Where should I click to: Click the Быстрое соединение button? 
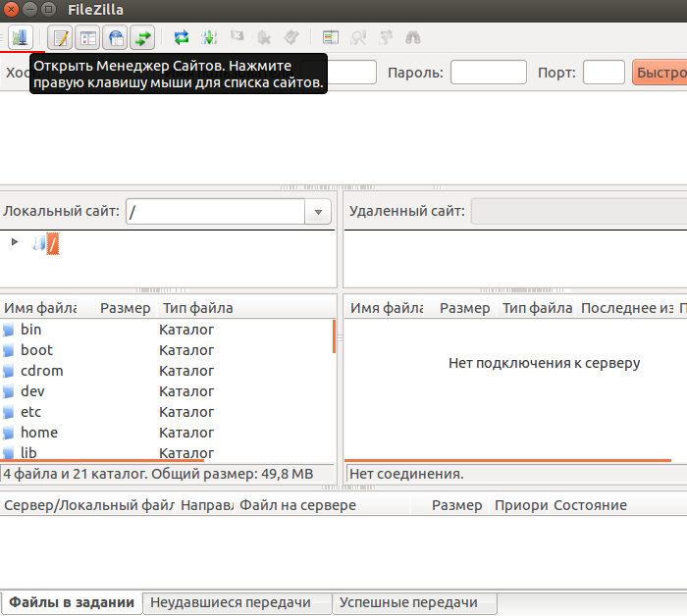click(x=660, y=73)
